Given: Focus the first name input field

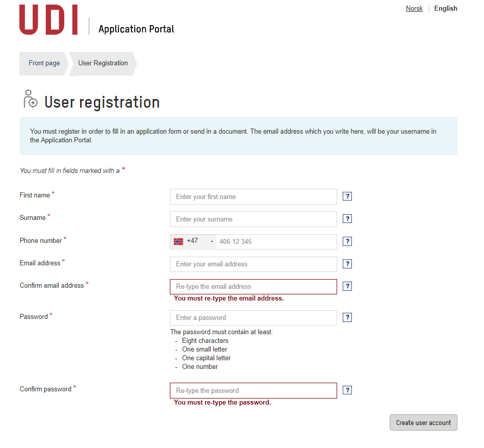Looking at the screenshot, I should point(253,196).
